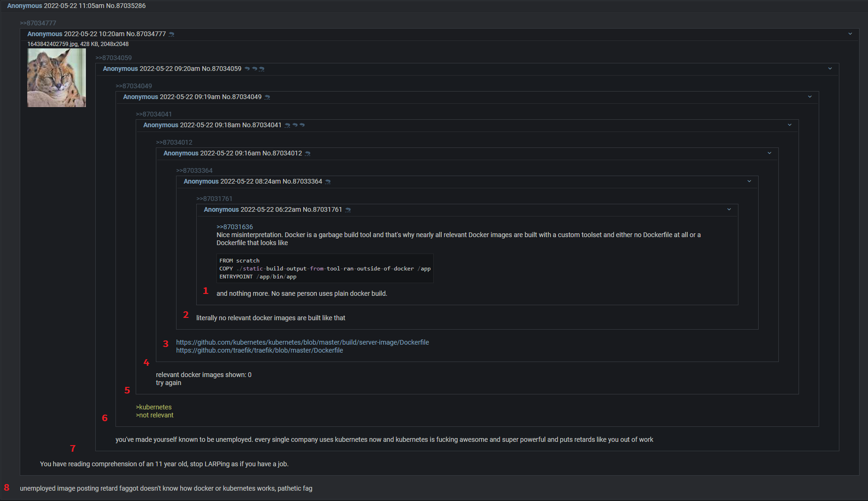Click post number No.87034049

click(x=242, y=97)
